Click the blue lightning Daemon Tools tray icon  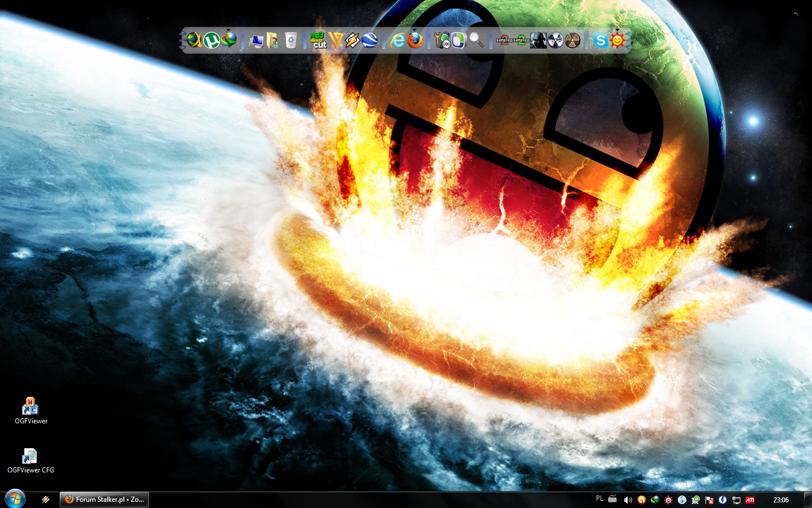pos(722,500)
